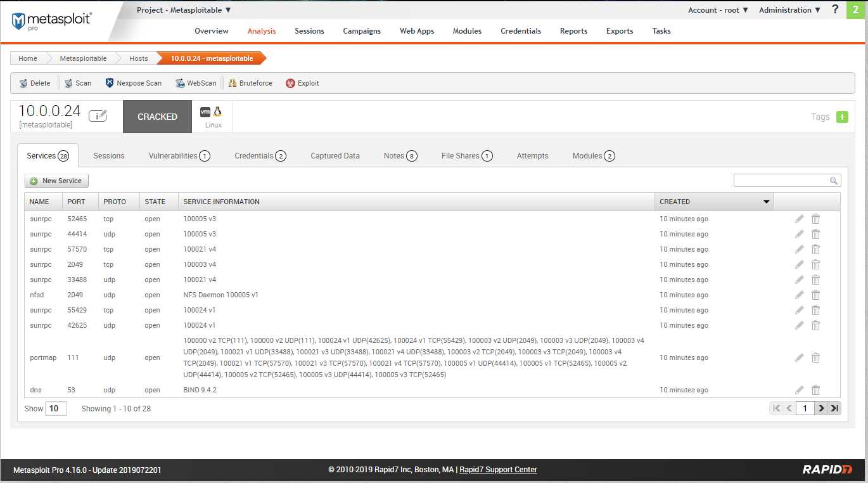Edit the sunrpc port 52465 service
The width and height of the screenshot is (868, 483).
click(799, 219)
